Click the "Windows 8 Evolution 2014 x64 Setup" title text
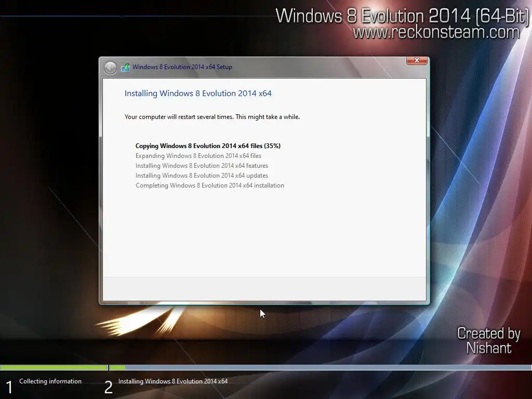 182,67
